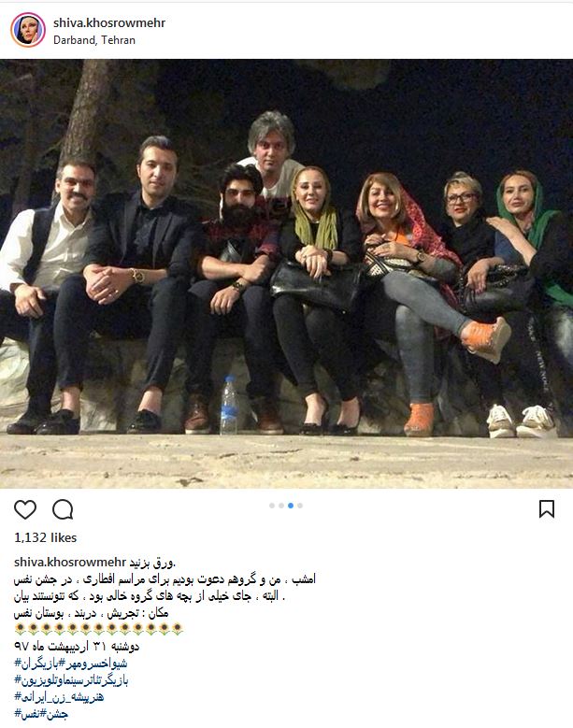The width and height of the screenshot is (573, 728).
Task: Click the group photo of the post
Action: pyautogui.click(x=286, y=274)
